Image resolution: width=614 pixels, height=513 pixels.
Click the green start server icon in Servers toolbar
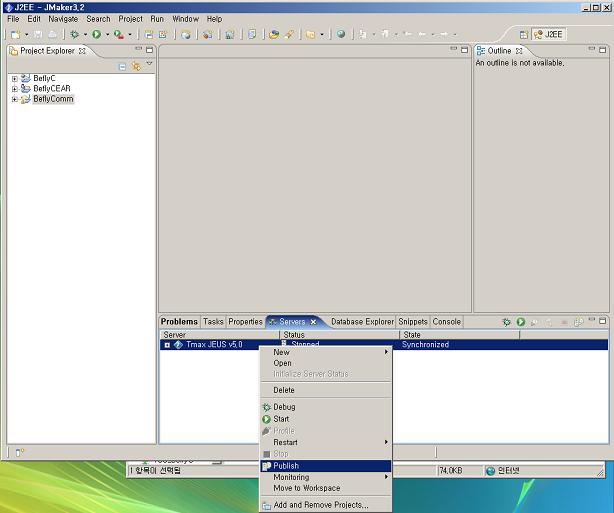521,322
